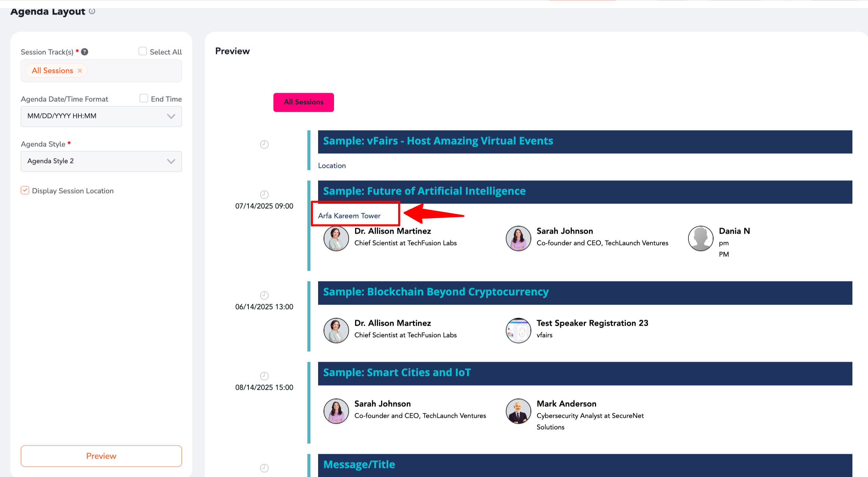Open the Agenda Date/Time Format dropdown

pos(101,116)
